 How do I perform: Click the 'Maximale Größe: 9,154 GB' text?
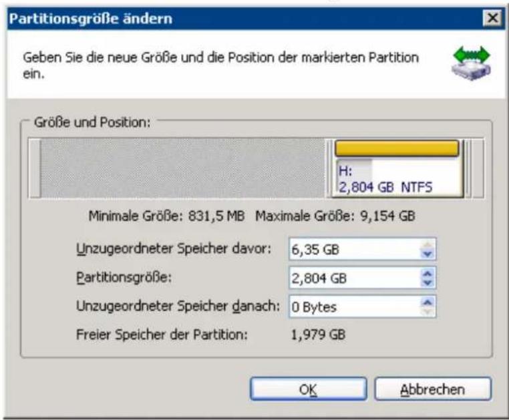click(x=335, y=216)
